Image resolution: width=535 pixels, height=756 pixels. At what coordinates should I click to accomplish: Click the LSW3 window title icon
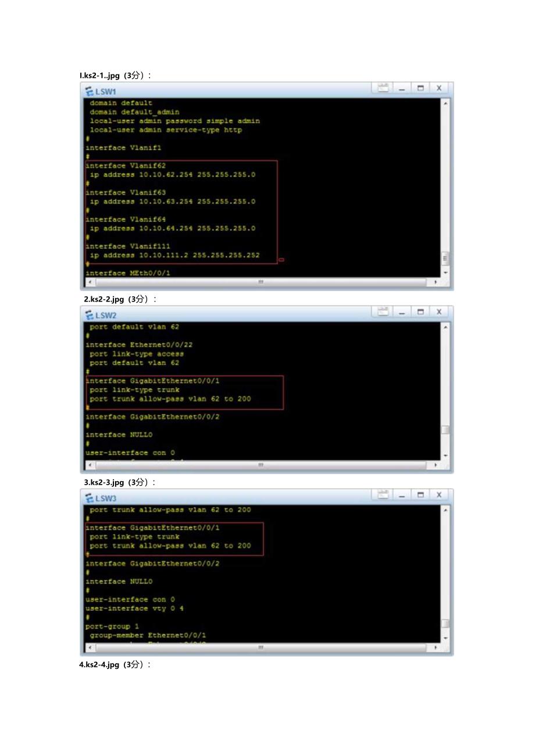pos(90,499)
